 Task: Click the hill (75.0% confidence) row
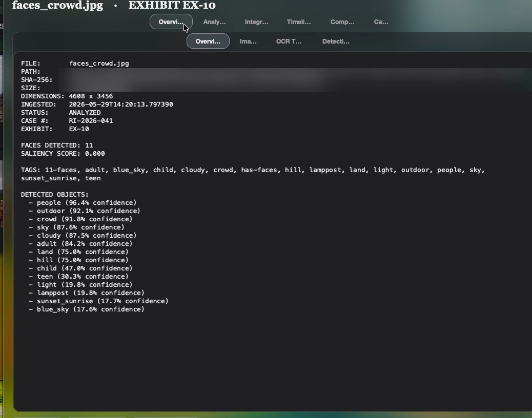78,260
